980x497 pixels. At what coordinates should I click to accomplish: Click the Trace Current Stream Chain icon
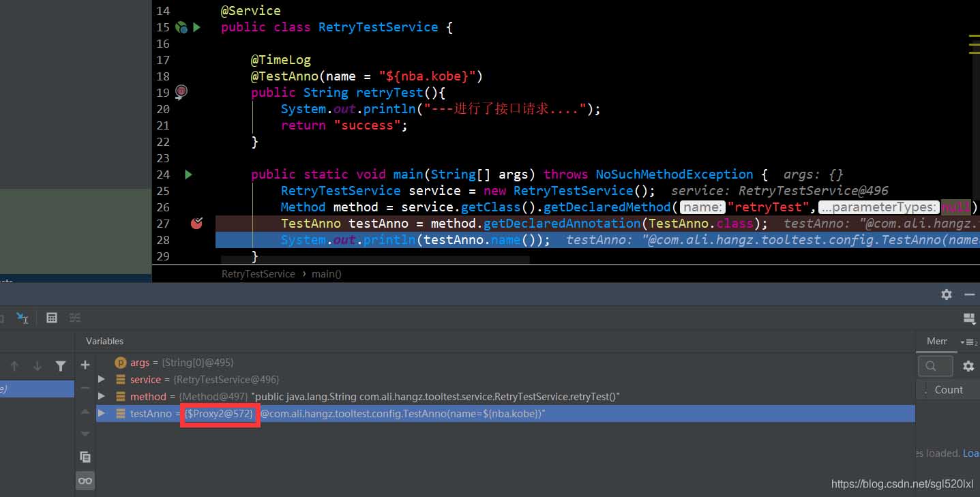[75, 318]
